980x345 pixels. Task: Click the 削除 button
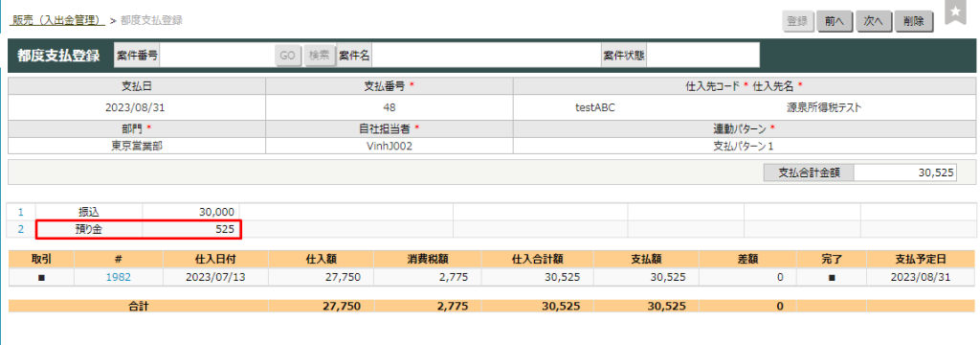tap(913, 21)
